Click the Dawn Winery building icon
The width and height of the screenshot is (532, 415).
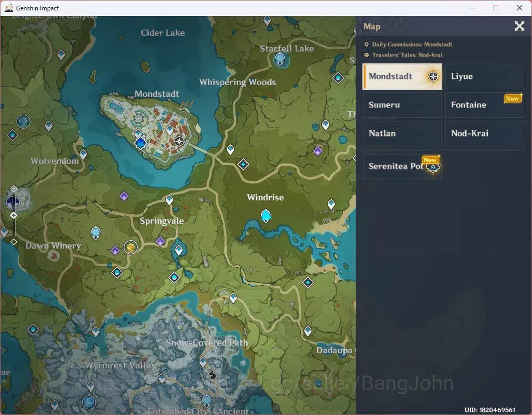(x=53, y=256)
